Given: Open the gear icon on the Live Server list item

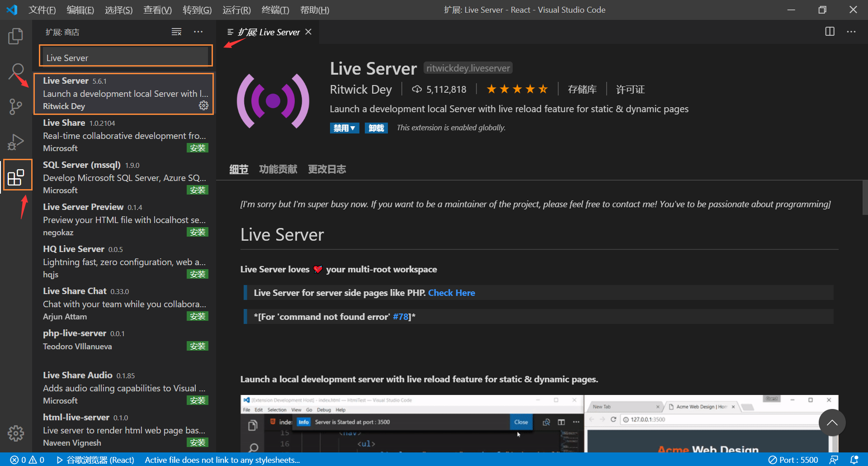Looking at the screenshot, I should click(x=204, y=105).
